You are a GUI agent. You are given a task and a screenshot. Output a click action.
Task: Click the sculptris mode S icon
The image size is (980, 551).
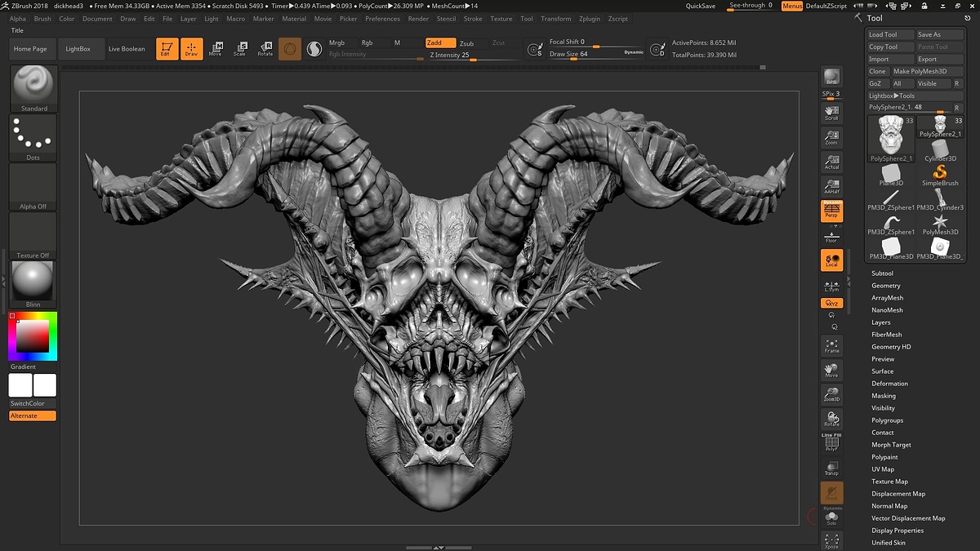pyautogui.click(x=314, y=49)
